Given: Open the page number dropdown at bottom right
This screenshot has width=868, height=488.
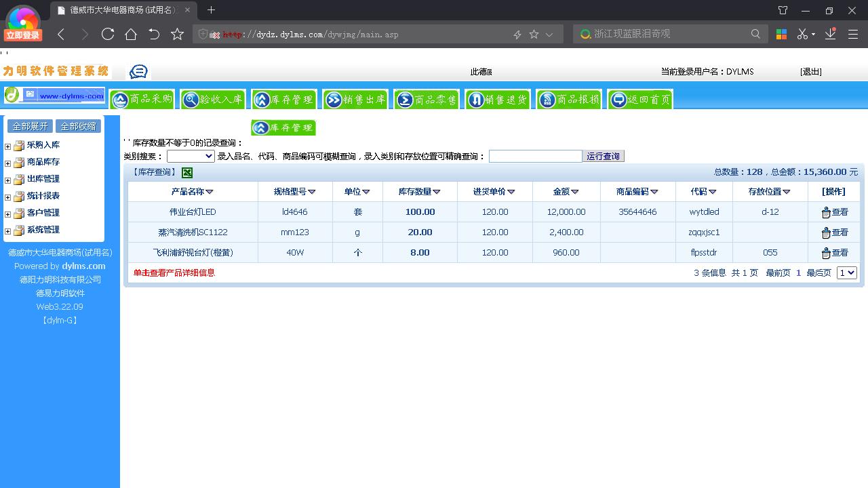Looking at the screenshot, I should click(846, 272).
